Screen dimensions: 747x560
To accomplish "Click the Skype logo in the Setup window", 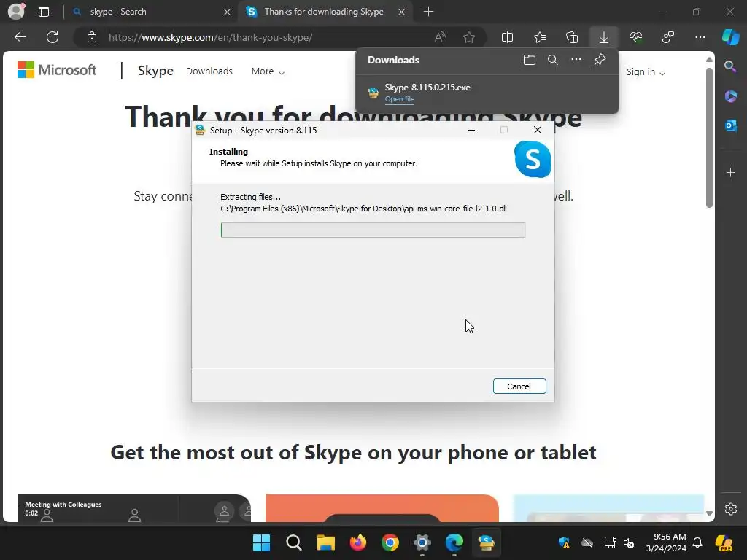I will [533, 159].
